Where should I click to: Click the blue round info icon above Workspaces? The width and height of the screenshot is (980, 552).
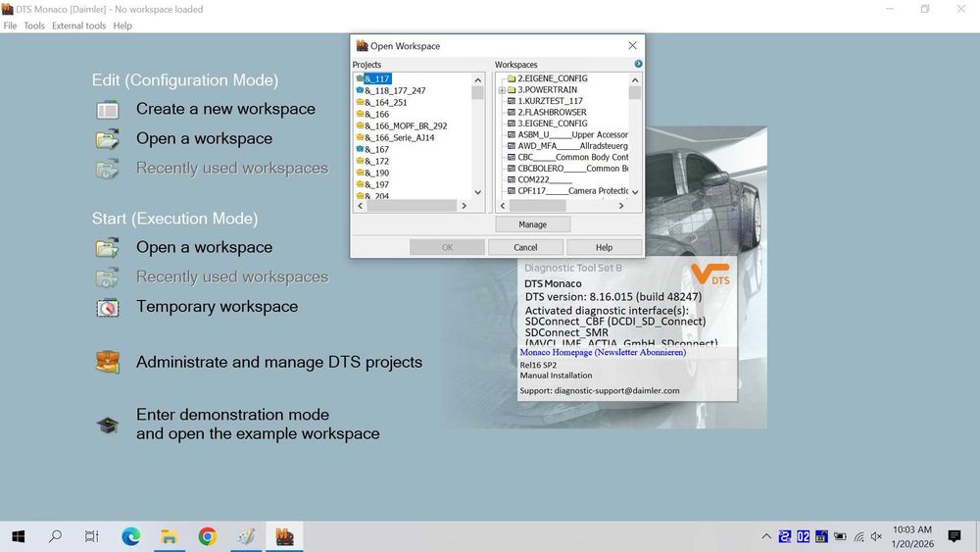point(638,64)
